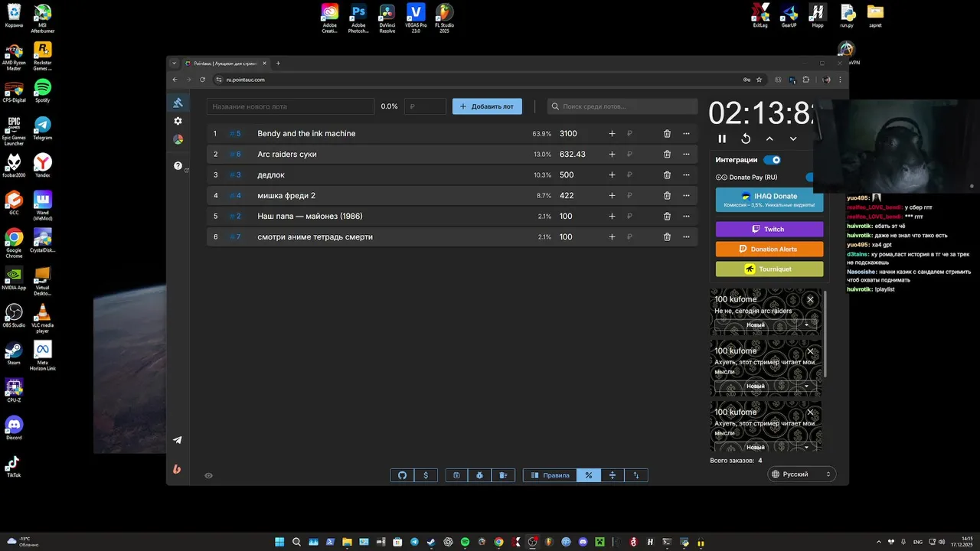Open more options for the дедлок lot
This screenshot has width=980, height=551.
[x=686, y=175]
